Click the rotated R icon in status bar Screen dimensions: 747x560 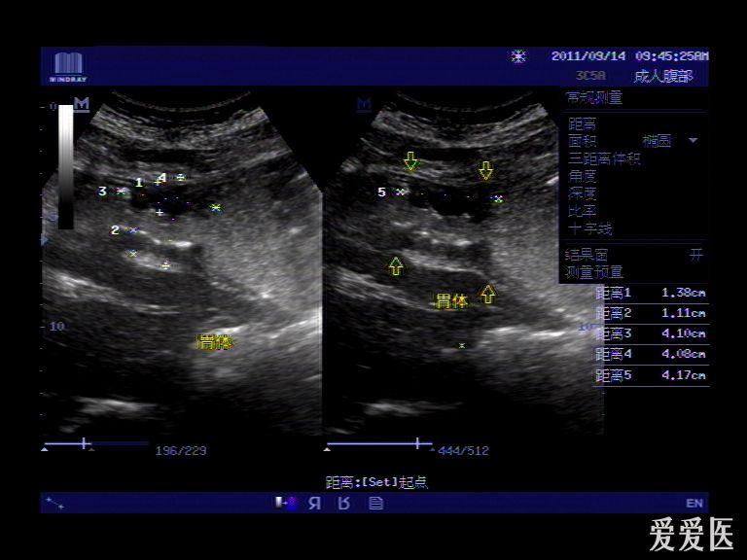[x=343, y=503]
